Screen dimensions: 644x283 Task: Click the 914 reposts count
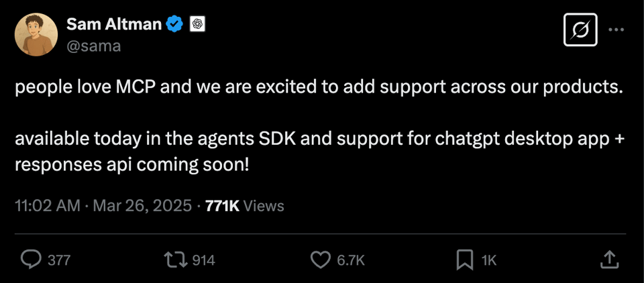point(203,260)
